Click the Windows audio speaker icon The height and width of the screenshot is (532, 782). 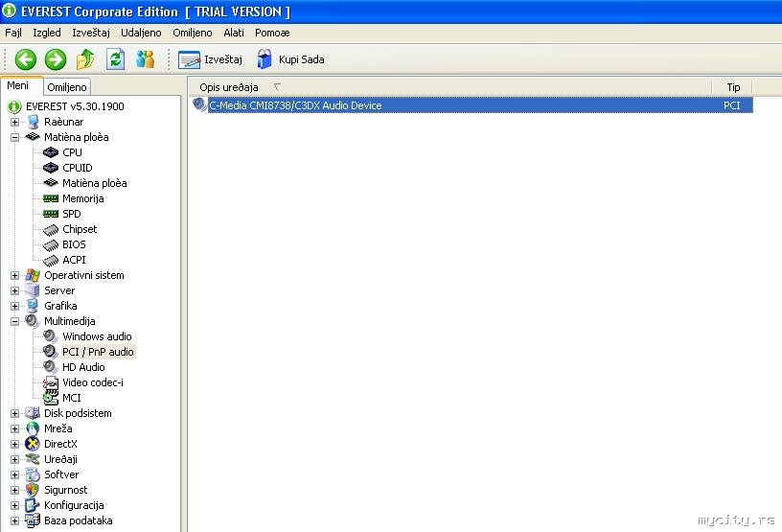point(51,336)
